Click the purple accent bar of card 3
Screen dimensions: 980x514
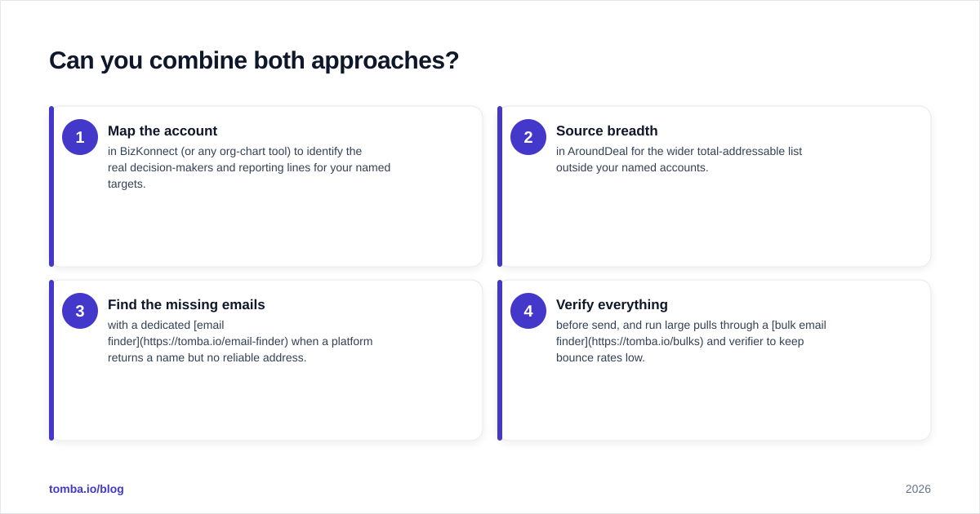tap(51, 360)
